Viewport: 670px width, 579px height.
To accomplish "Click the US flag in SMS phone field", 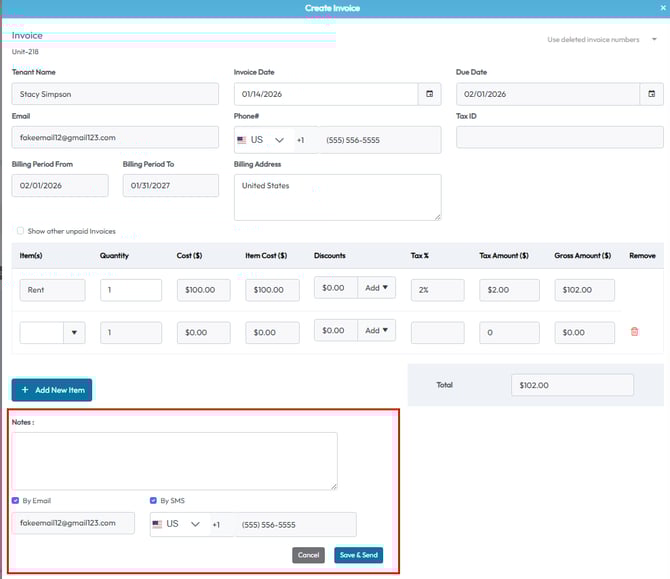I will click(157, 524).
